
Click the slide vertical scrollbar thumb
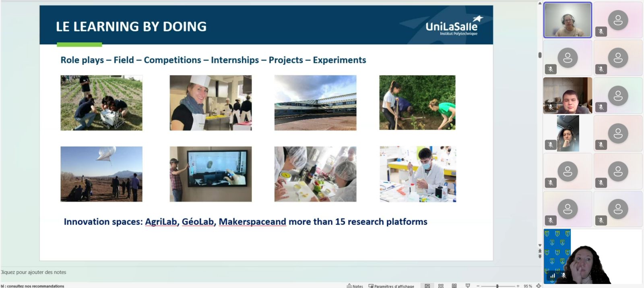(540, 55)
